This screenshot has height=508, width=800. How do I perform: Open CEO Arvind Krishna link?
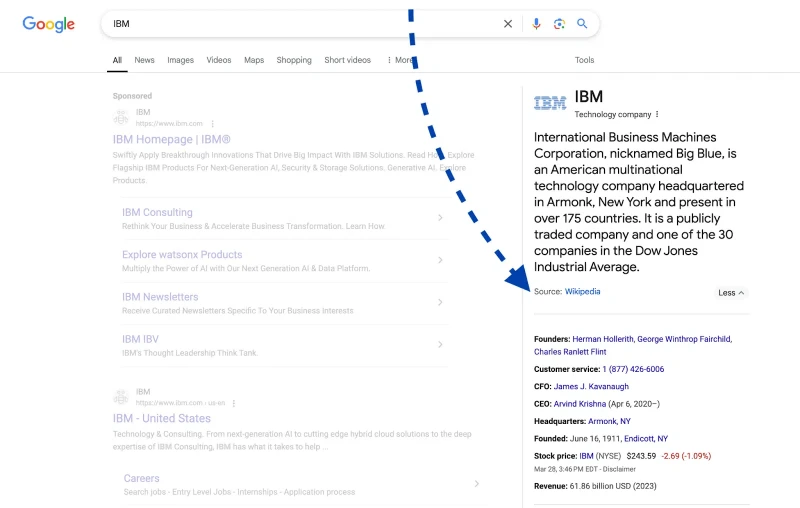pyautogui.click(x=580, y=404)
